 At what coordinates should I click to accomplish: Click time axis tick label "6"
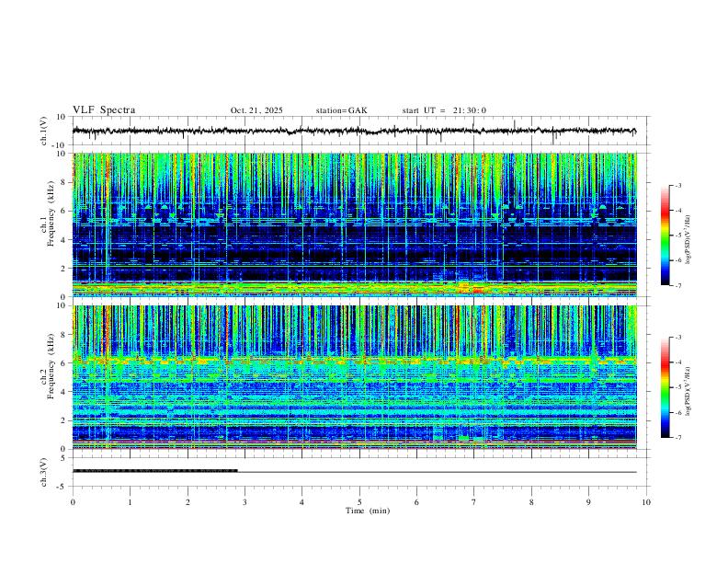(416, 502)
